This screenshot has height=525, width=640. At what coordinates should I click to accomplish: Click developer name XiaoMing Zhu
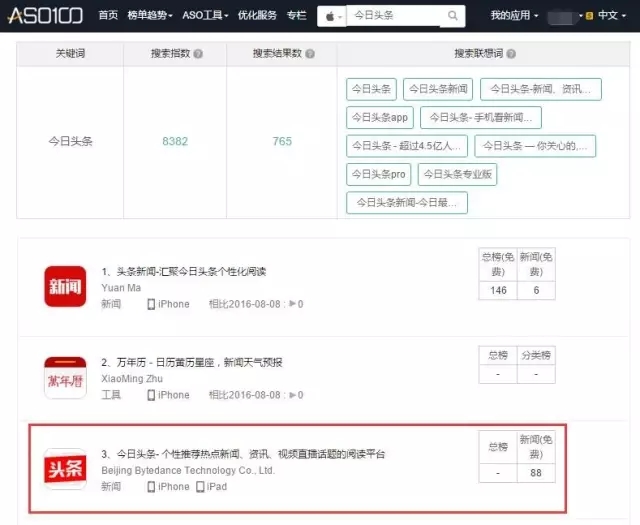[132, 379]
